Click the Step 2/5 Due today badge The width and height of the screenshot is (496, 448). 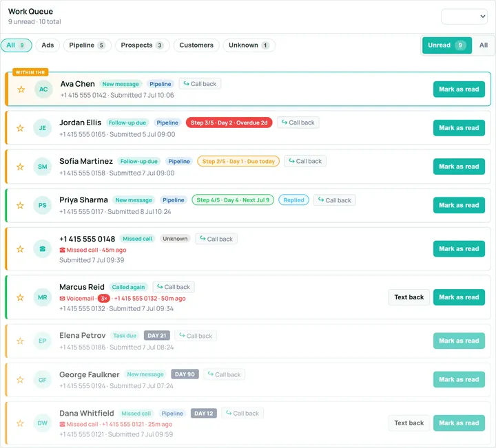pyautogui.click(x=238, y=161)
